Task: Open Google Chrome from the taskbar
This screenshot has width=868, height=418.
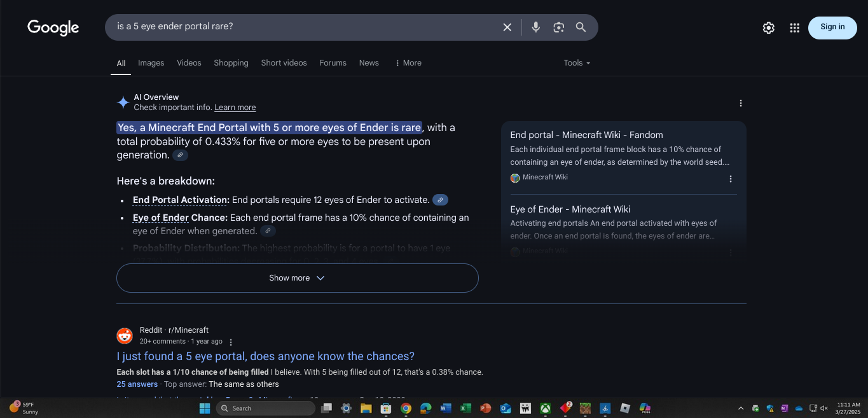Action: pos(406,408)
